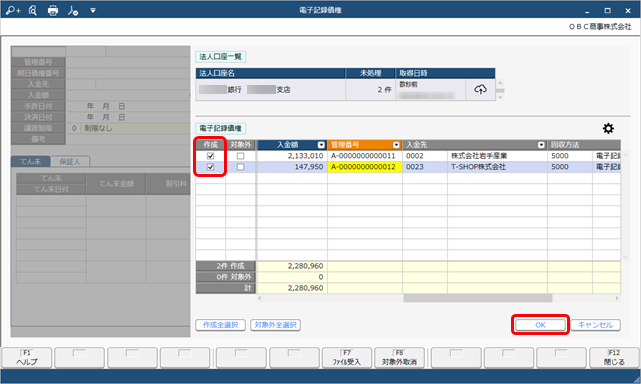Open the 入金額 column filter dropdown
The width and height of the screenshot is (641, 384).
(321, 145)
